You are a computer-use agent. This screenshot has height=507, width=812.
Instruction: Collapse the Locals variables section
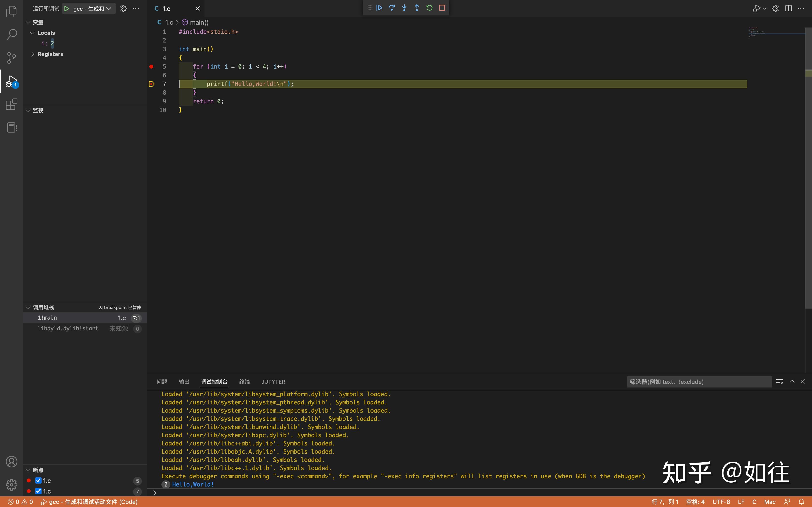33,33
